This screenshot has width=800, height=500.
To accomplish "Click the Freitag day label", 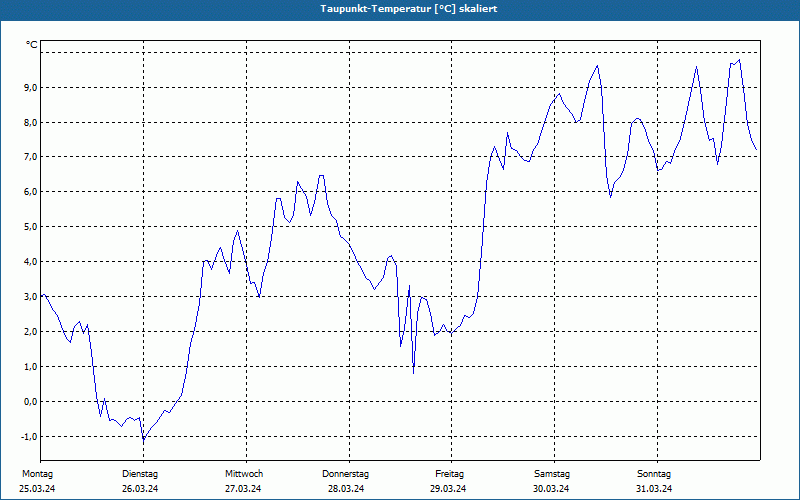I will pyautogui.click(x=449, y=474).
